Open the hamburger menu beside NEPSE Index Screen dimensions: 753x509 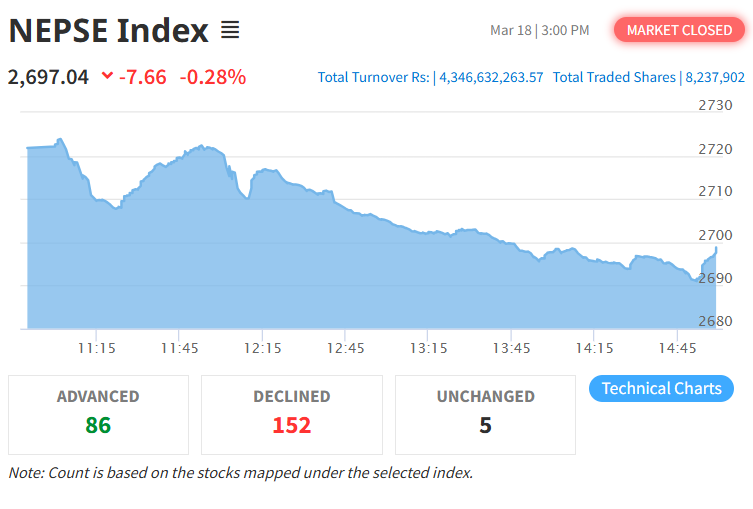(230, 30)
